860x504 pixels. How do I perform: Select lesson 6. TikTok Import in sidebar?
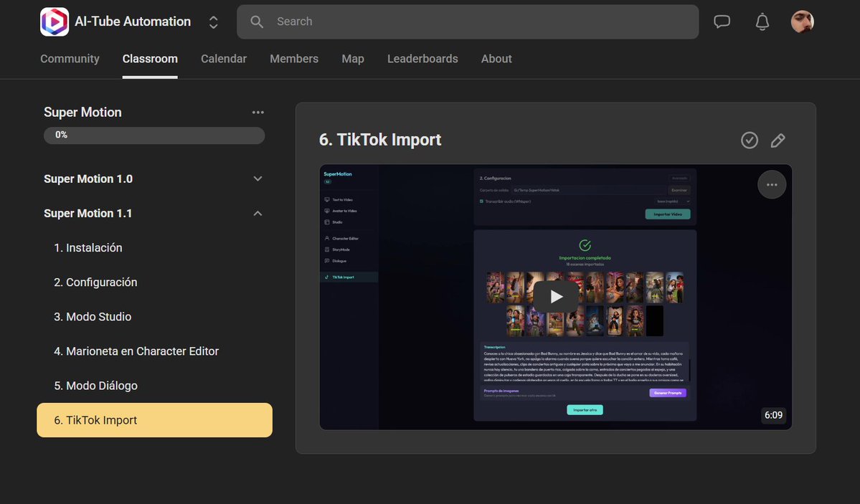pos(154,420)
